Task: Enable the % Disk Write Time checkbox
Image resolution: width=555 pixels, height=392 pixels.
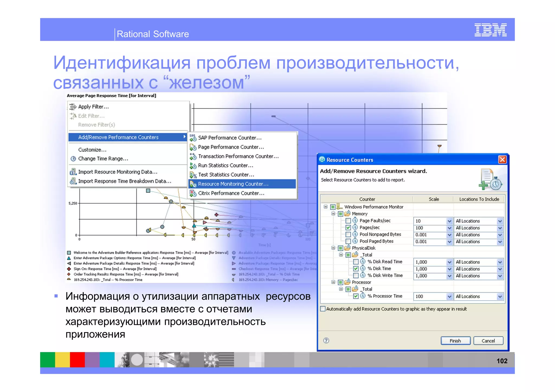Action: click(x=356, y=276)
